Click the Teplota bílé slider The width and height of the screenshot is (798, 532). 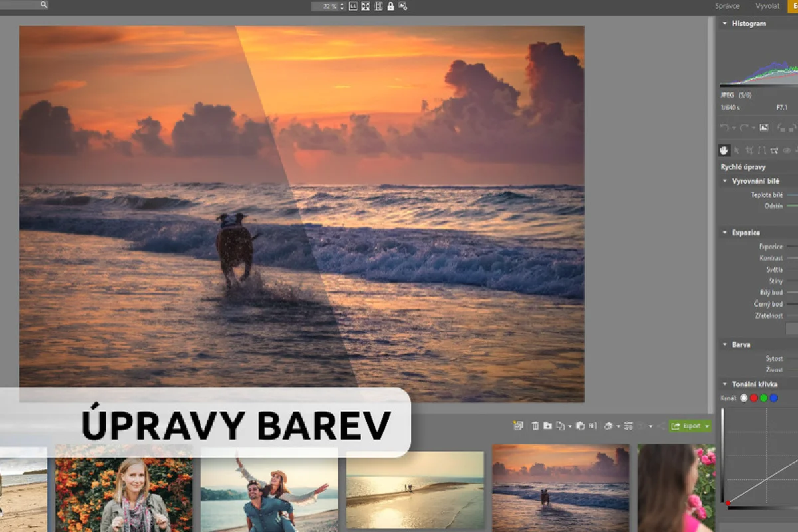click(x=793, y=195)
